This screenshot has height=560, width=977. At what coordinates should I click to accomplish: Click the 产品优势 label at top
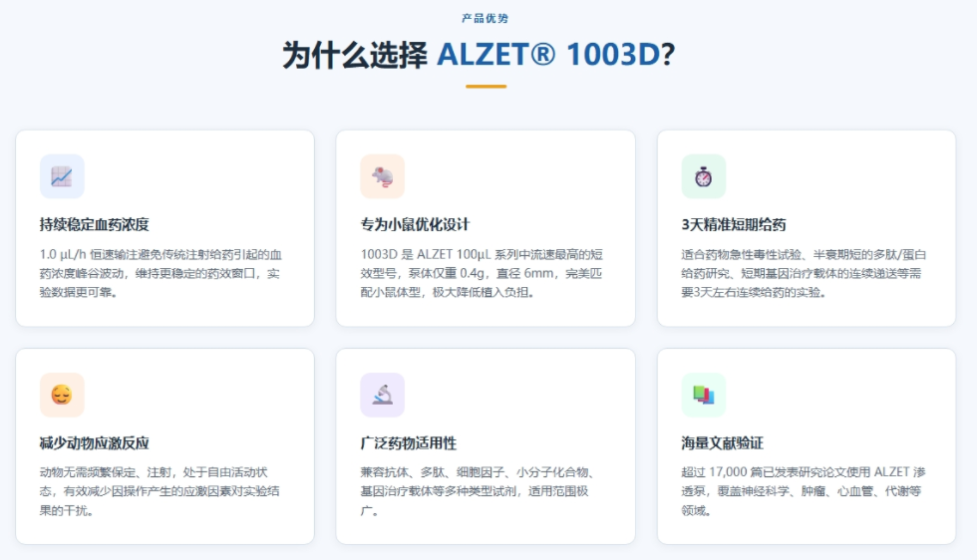point(486,19)
